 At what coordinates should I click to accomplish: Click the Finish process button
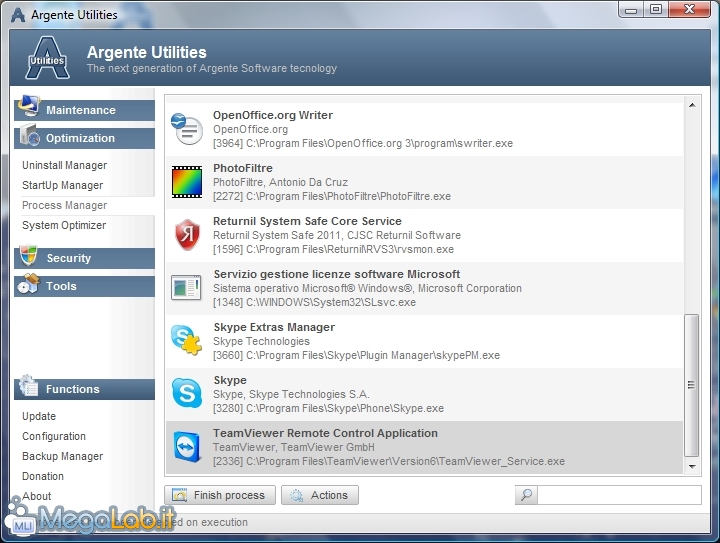point(220,495)
